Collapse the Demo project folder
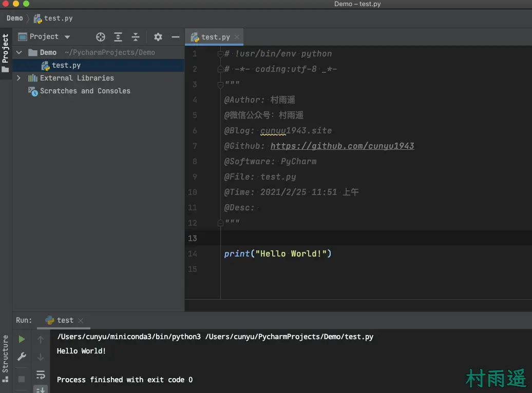532x393 pixels. tap(19, 52)
